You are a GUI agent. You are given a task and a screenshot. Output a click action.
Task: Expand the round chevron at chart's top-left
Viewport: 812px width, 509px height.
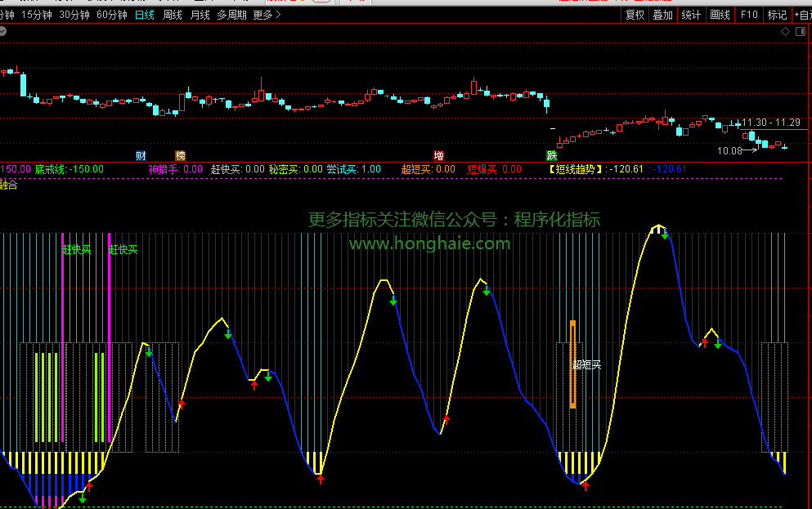pyautogui.click(x=3, y=32)
